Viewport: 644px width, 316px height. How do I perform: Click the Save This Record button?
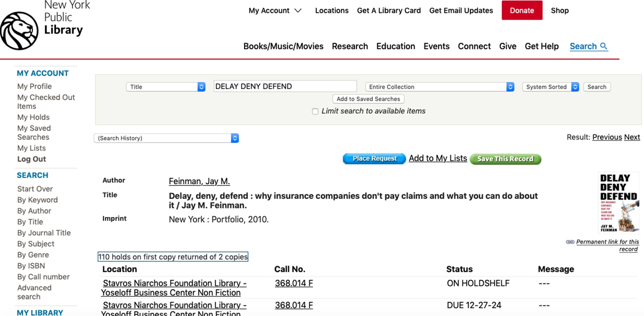click(x=505, y=159)
